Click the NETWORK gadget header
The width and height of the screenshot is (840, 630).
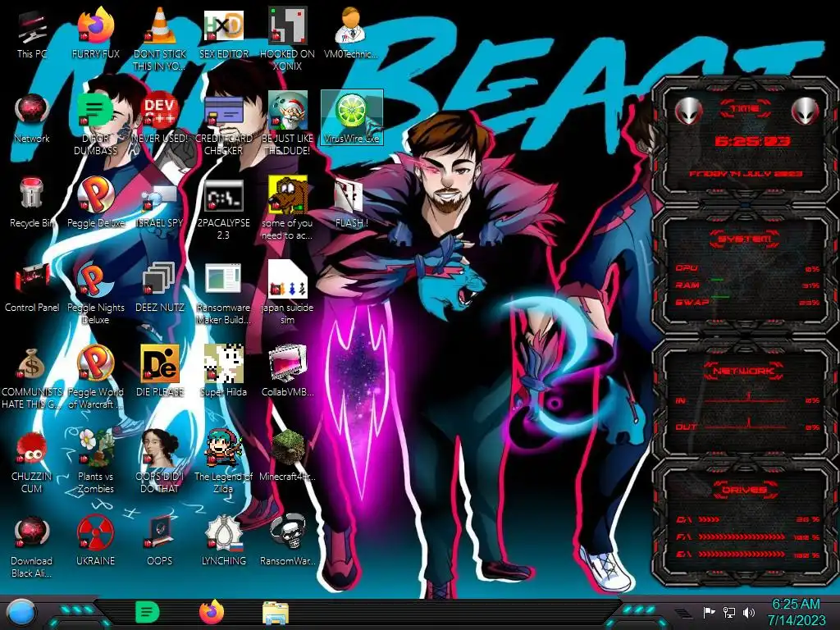coord(745,371)
